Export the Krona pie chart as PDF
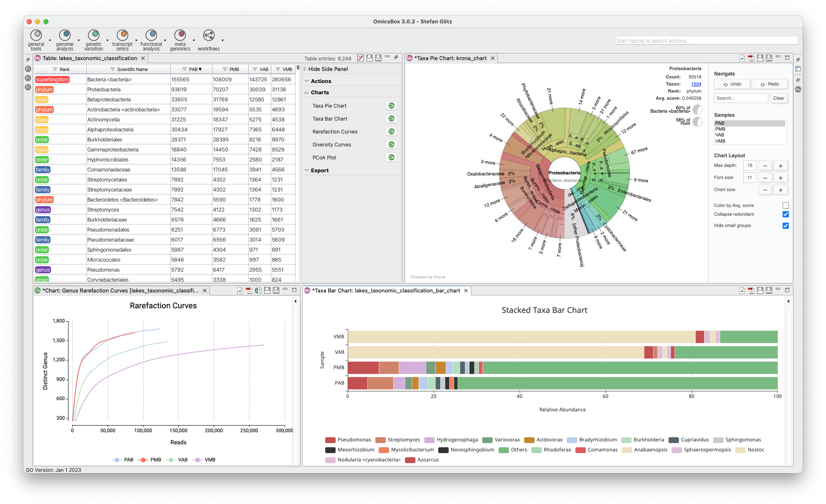The width and height of the screenshot is (826, 504). (x=751, y=58)
